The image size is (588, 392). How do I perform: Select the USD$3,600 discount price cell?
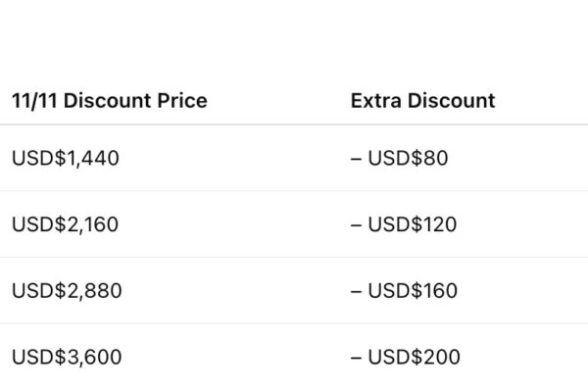(x=67, y=358)
